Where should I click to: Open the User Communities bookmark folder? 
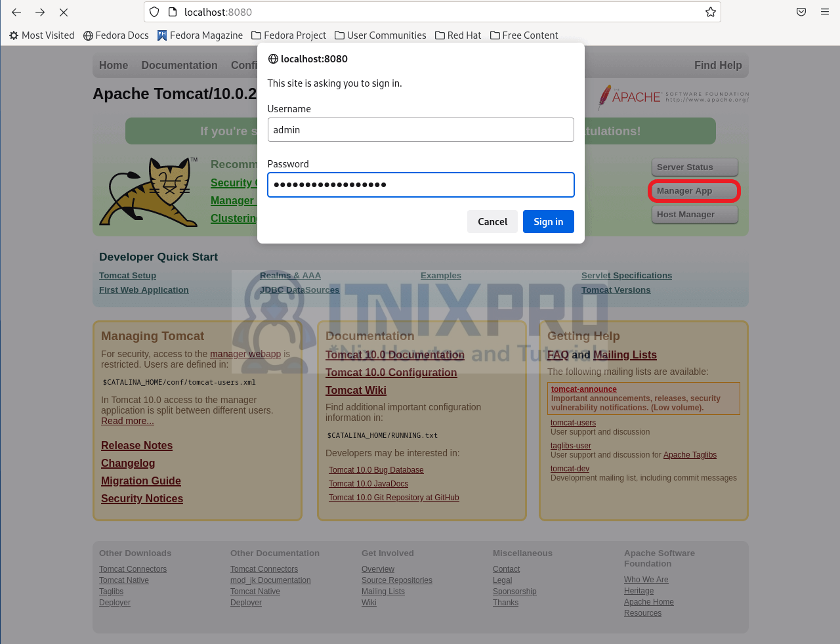[381, 35]
